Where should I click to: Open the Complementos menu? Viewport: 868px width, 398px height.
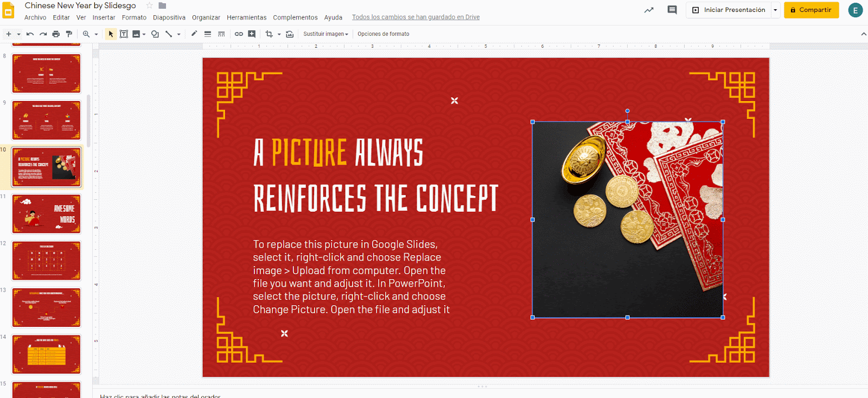[x=295, y=17]
